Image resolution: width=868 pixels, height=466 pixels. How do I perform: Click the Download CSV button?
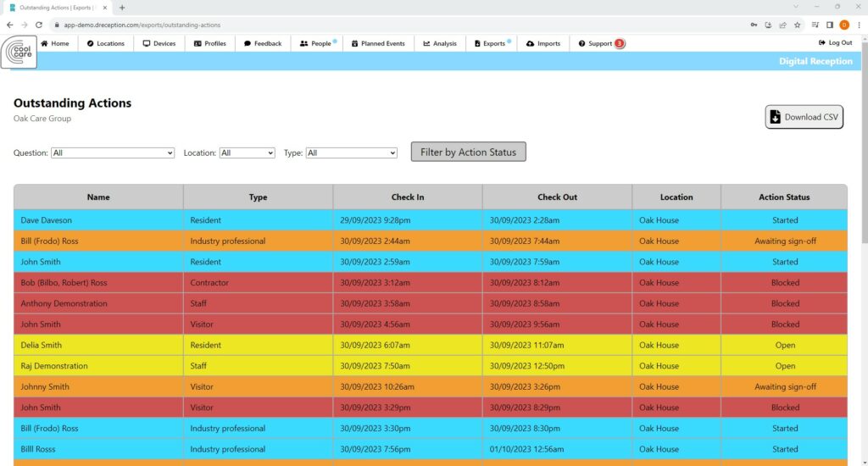click(804, 117)
